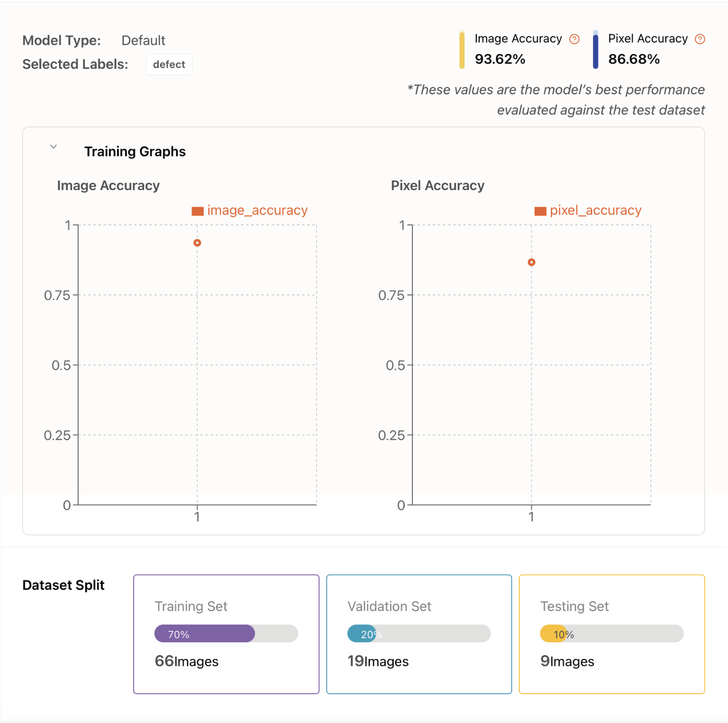Select the Training Set card title

coord(191,606)
